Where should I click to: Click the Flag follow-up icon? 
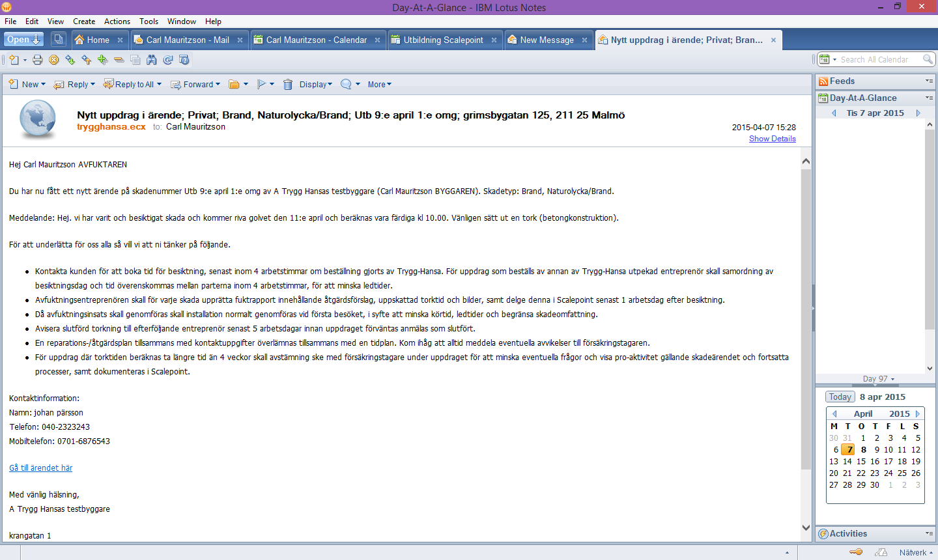click(261, 85)
